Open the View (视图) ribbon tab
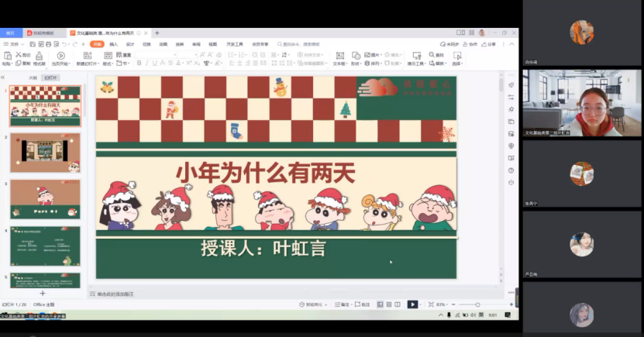 click(213, 44)
